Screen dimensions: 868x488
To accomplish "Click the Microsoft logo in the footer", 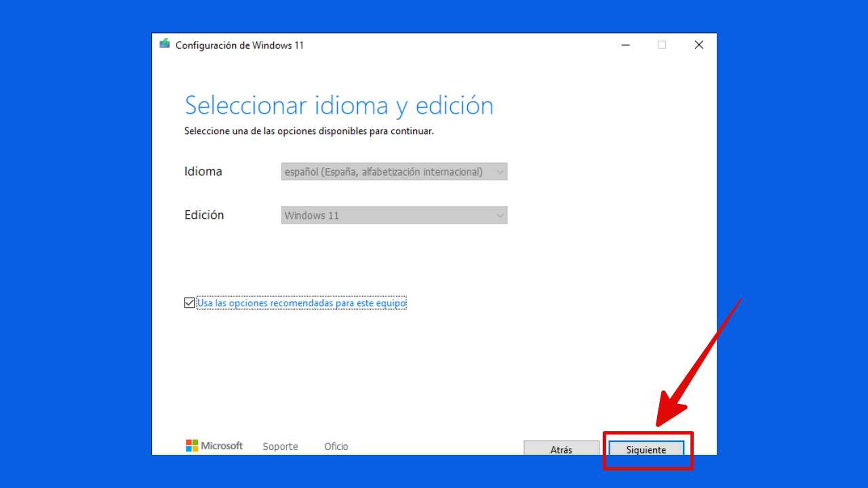I will tap(214, 446).
